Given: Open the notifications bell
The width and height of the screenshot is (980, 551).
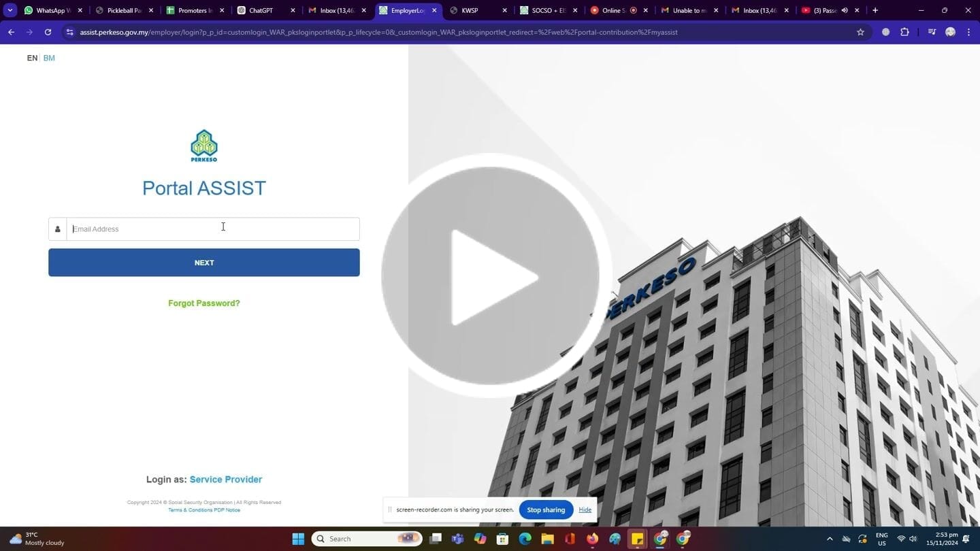Looking at the screenshot, I should pos(966,539).
